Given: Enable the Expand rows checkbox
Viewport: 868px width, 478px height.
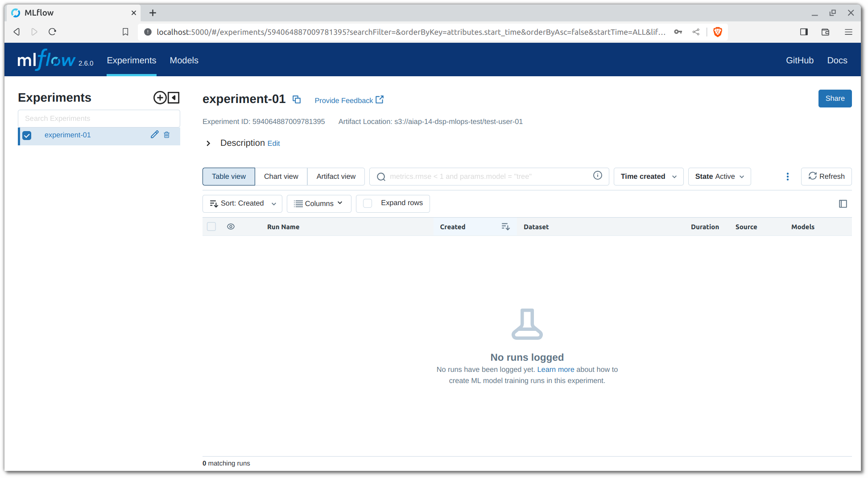Looking at the screenshot, I should pos(368,203).
